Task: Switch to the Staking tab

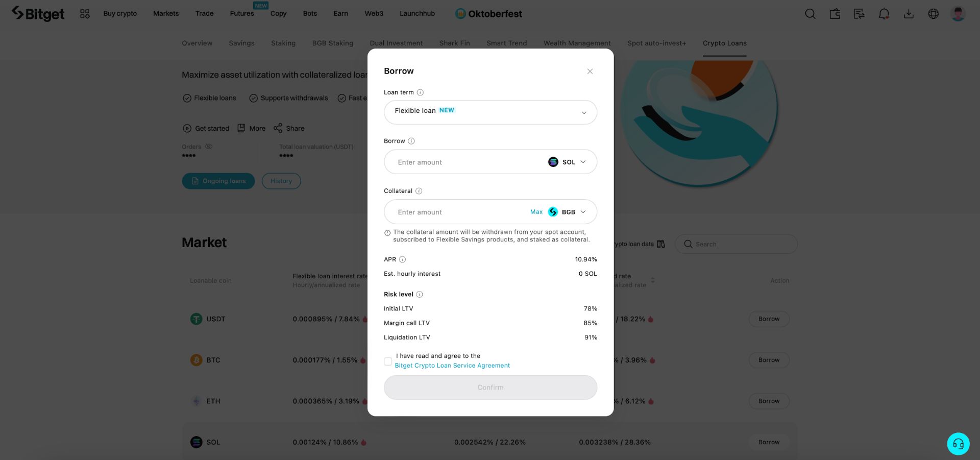Action: tap(283, 43)
